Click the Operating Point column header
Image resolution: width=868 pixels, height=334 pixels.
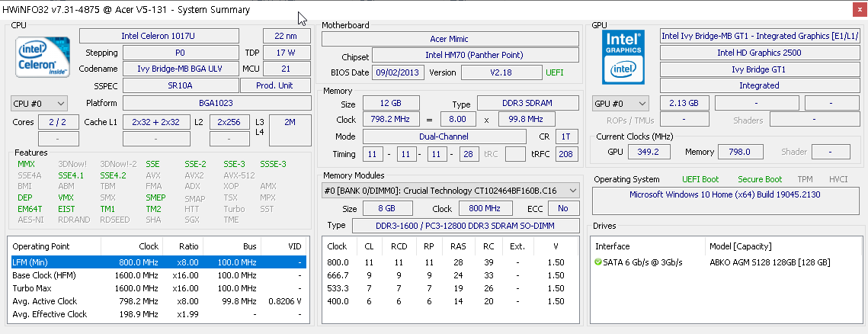click(41, 246)
